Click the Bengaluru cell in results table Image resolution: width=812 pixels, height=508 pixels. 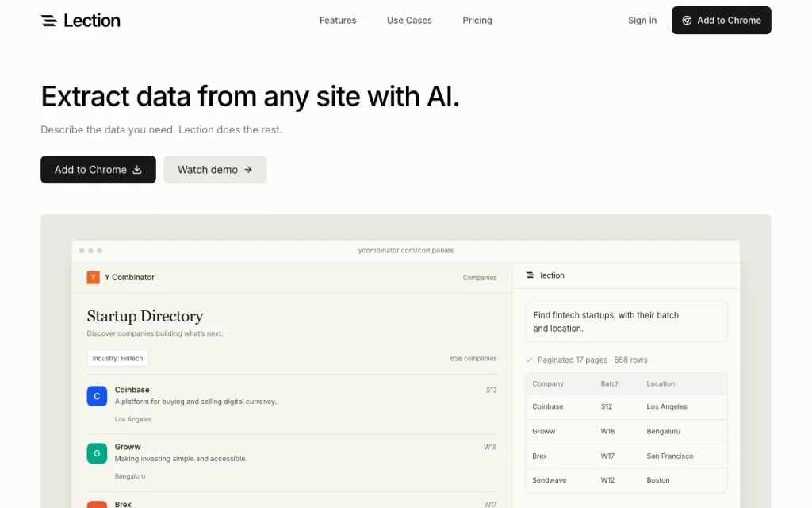tap(664, 431)
